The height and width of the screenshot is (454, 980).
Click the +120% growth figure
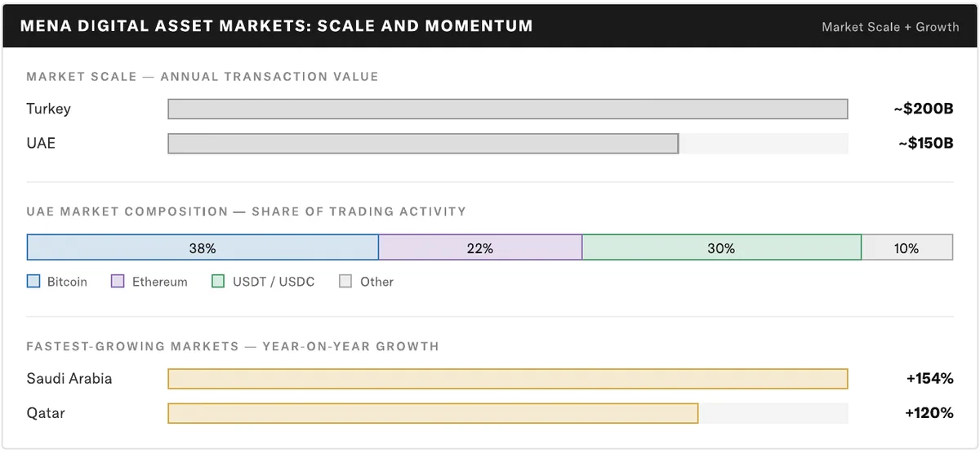929,413
